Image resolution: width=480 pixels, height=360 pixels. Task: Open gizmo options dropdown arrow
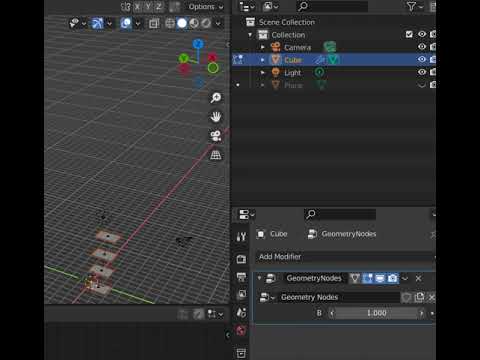pos(109,24)
